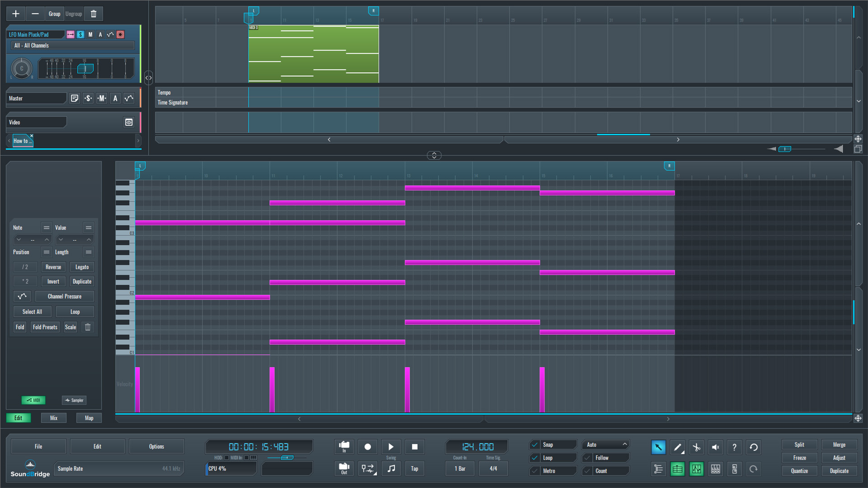
Task: Switch to the Mix tab
Action: coord(54,418)
